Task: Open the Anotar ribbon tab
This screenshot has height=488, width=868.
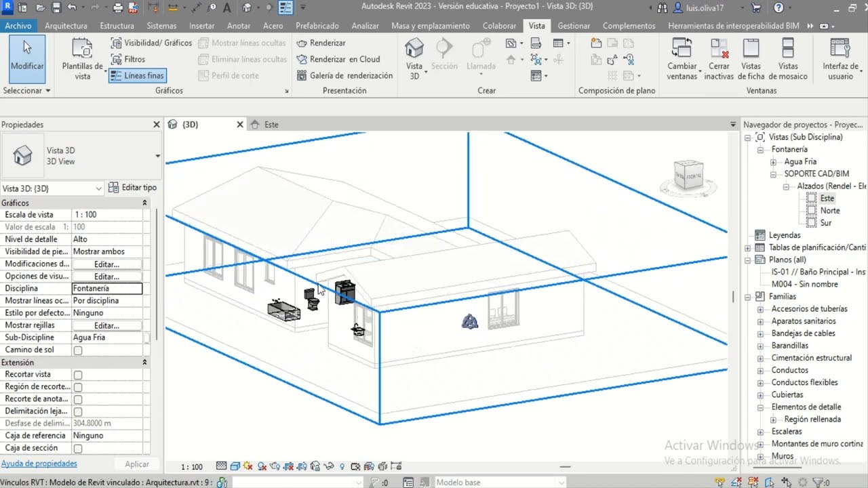Action: [239, 26]
